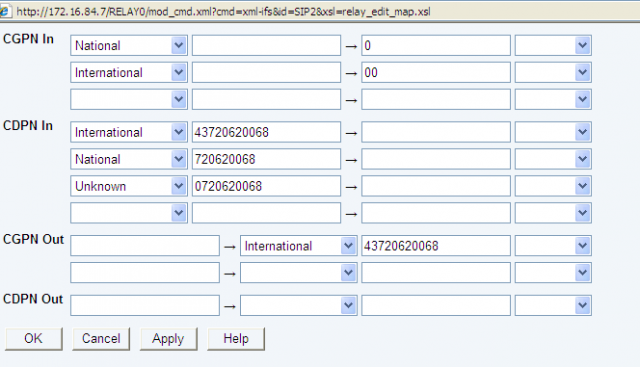This screenshot has height=367, width=640.
Task: Open right-side dropdown of CGPN Out first row
Action: click(553, 246)
